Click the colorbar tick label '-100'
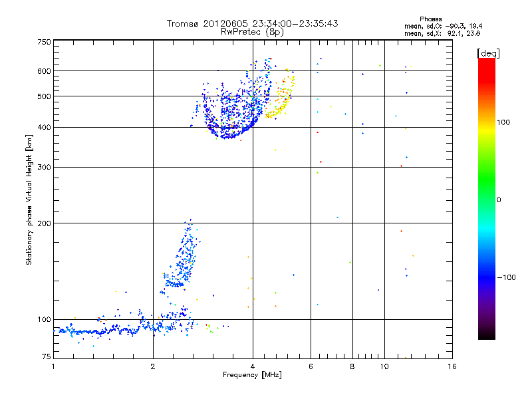532x399 pixels. pyautogui.click(x=507, y=277)
